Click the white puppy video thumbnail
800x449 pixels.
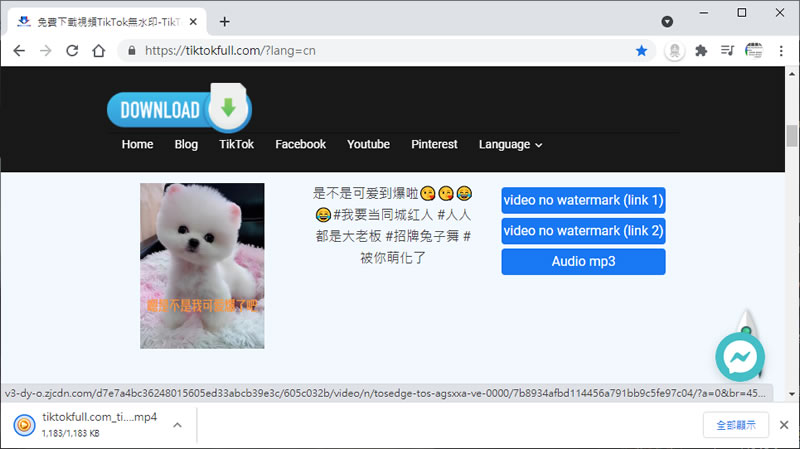[202, 266]
